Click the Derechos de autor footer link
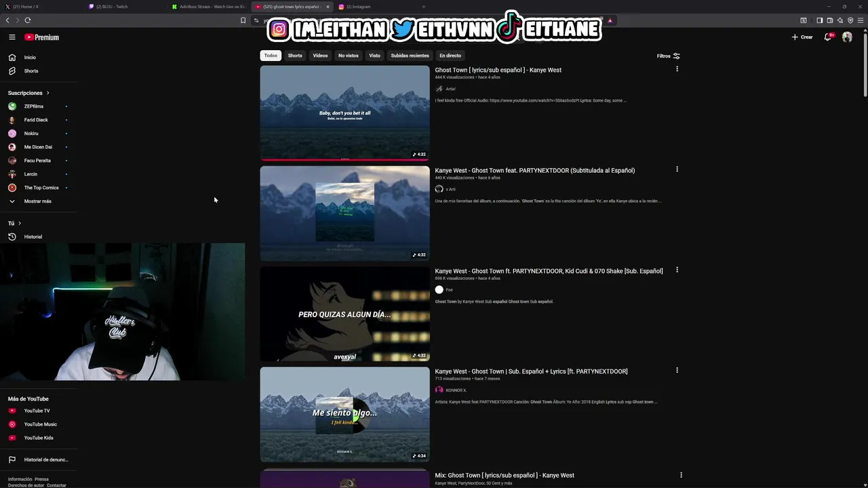Screen dimensions: 868x488 [26, 485]
